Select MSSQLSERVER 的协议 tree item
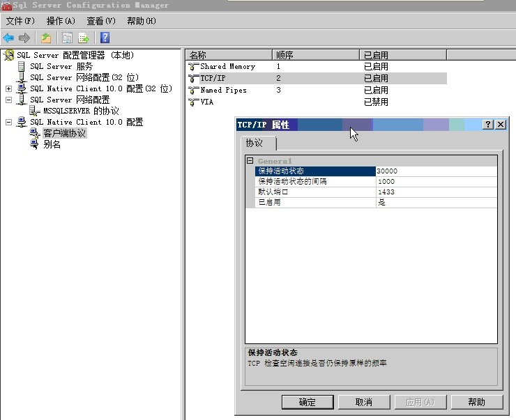The height and width of the screenshot is (420, 516). coord(81,111)
